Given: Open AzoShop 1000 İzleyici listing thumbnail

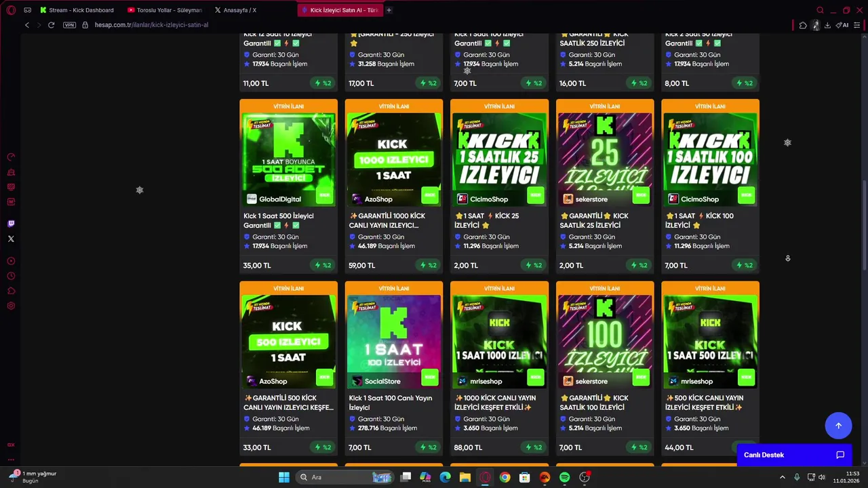Looking at the screenshot, I should tap(394, 159).
